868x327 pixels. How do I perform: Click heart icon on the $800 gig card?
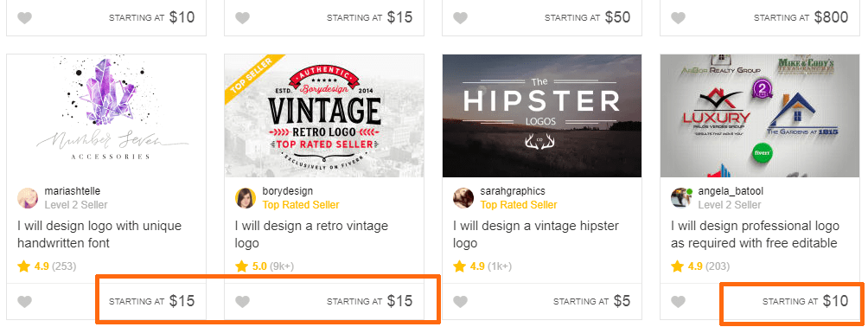coord(678,18)
